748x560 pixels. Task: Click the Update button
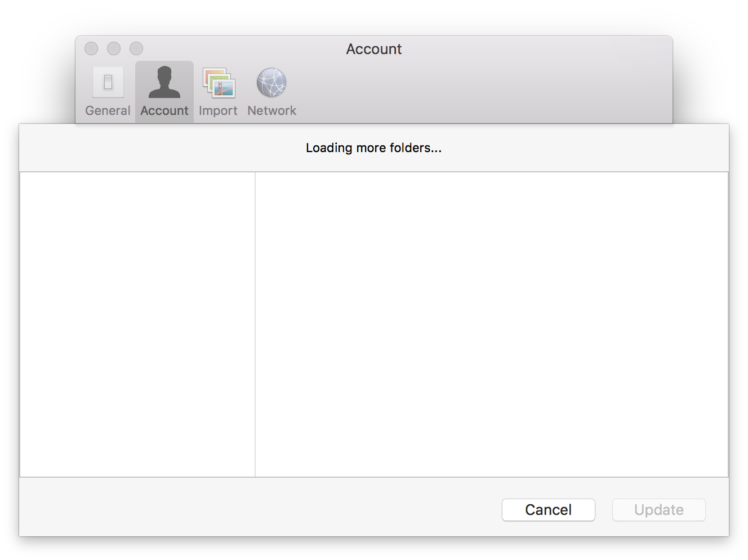(x=658, y=510)
